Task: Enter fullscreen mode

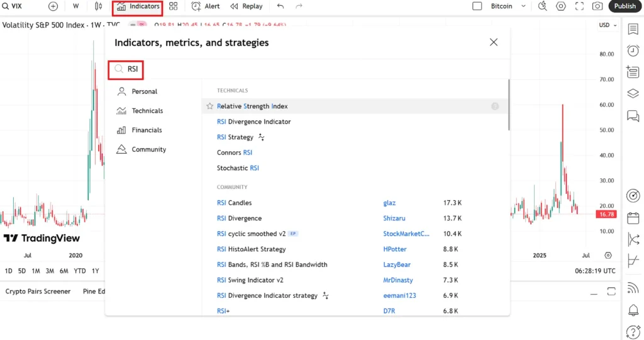Action: [x=579, y=6]
